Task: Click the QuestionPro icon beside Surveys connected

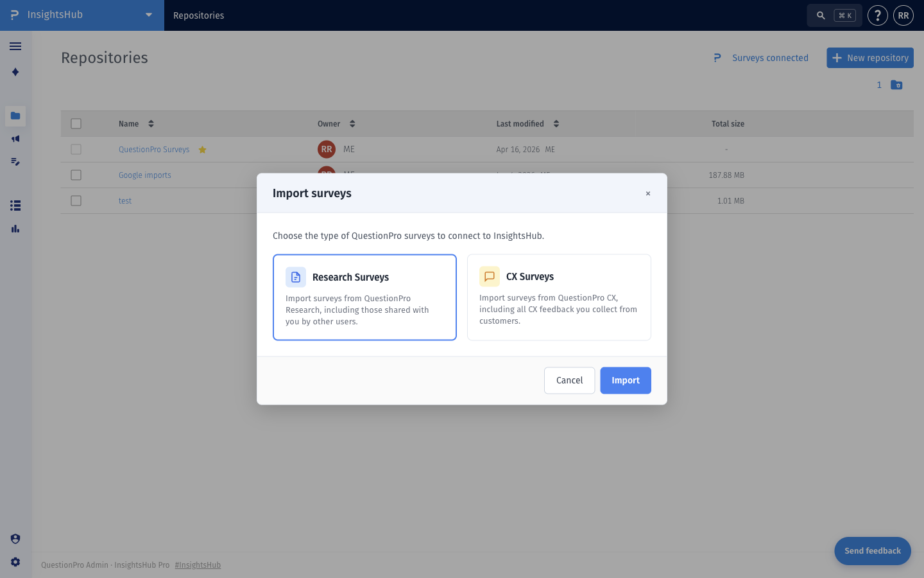Action: [717, 58]
